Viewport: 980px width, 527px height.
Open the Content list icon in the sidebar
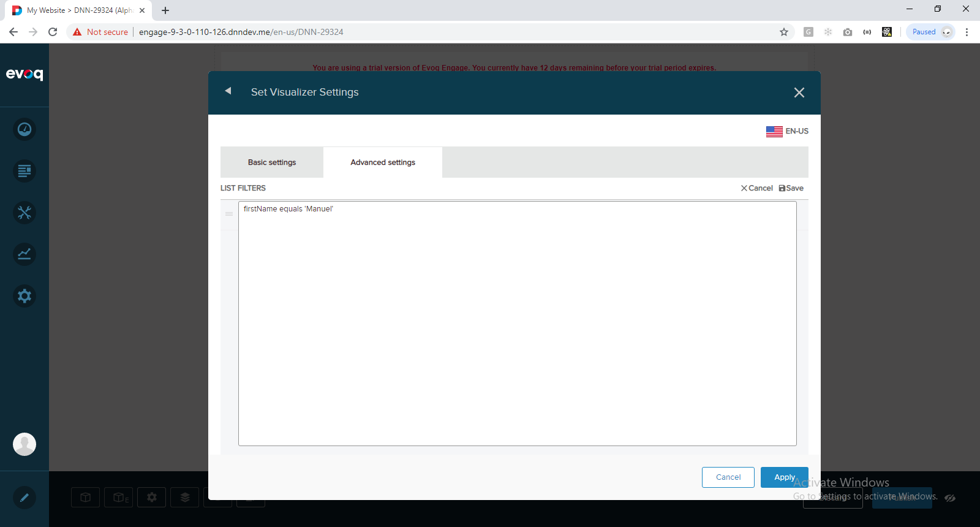24,171
